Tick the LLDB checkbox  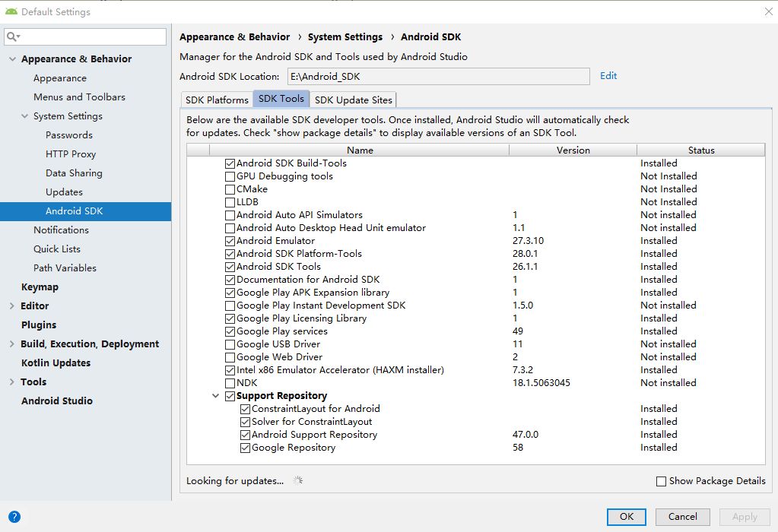point(230,202)
